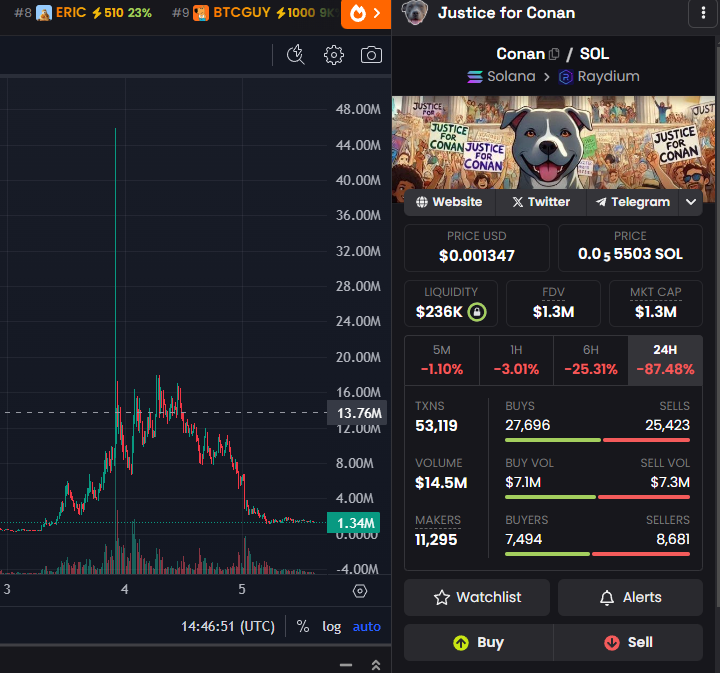
Task: Open the quick search lightning magnifier icon
Action: 296,55
